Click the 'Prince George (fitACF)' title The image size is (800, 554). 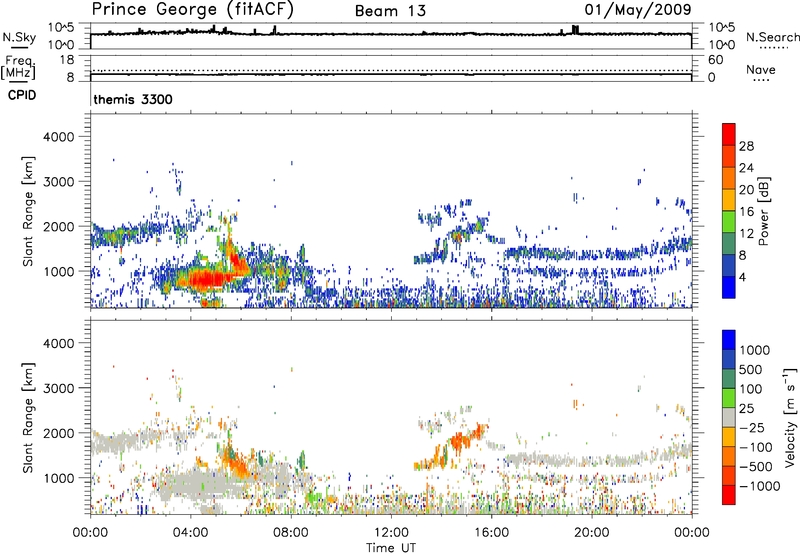192,10
